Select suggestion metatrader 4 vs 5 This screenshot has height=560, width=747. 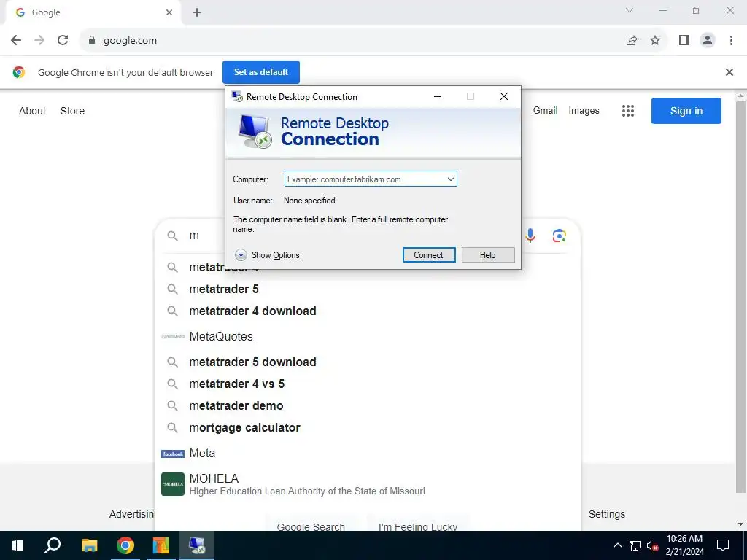(368, 384)
